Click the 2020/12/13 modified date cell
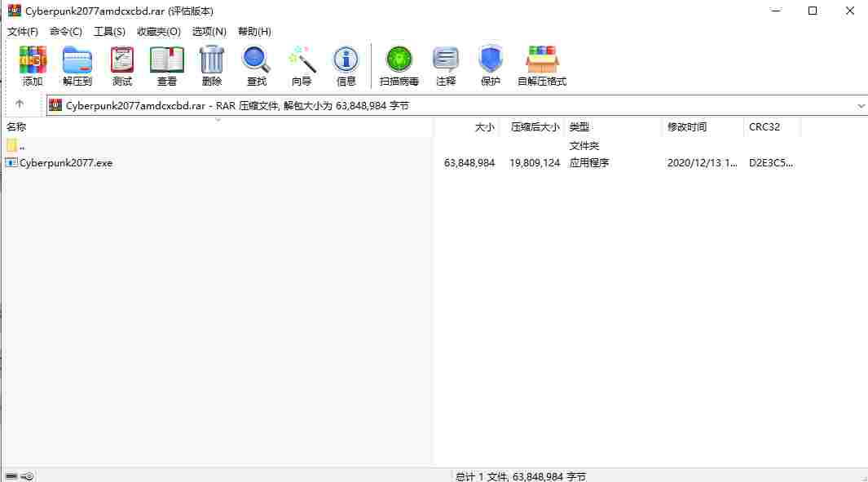The width and height of the screenshot is (868, 482). pos(702,163)
